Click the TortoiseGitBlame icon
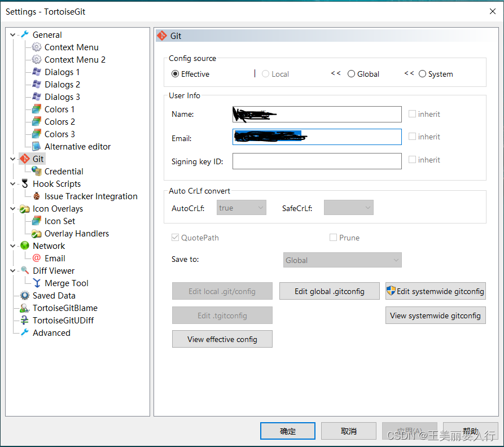The width and height of the screenshot is (504, 447). (25, 308)
